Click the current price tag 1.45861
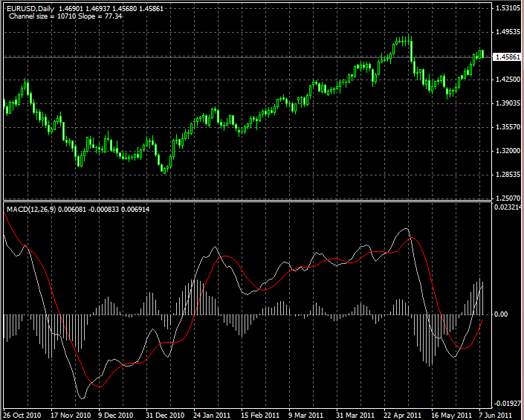The image size is (524, 420). coord(508,56)
